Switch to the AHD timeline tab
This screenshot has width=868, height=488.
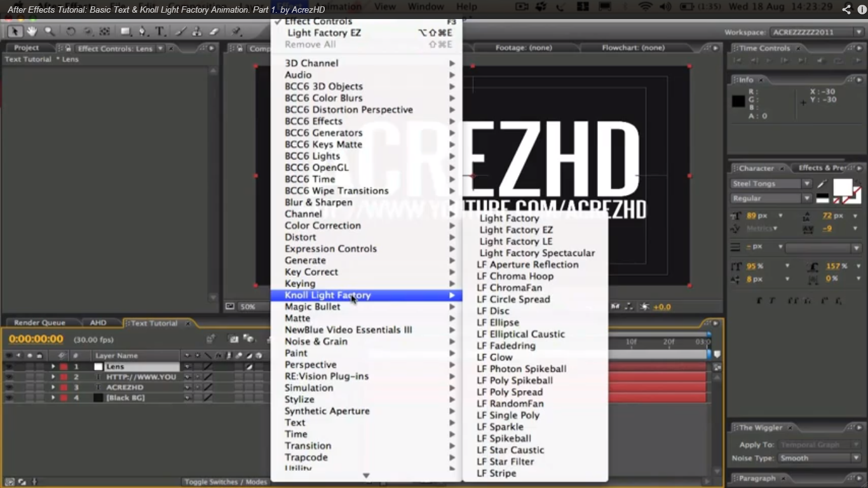pyautogui.click(x=98, y=323)
